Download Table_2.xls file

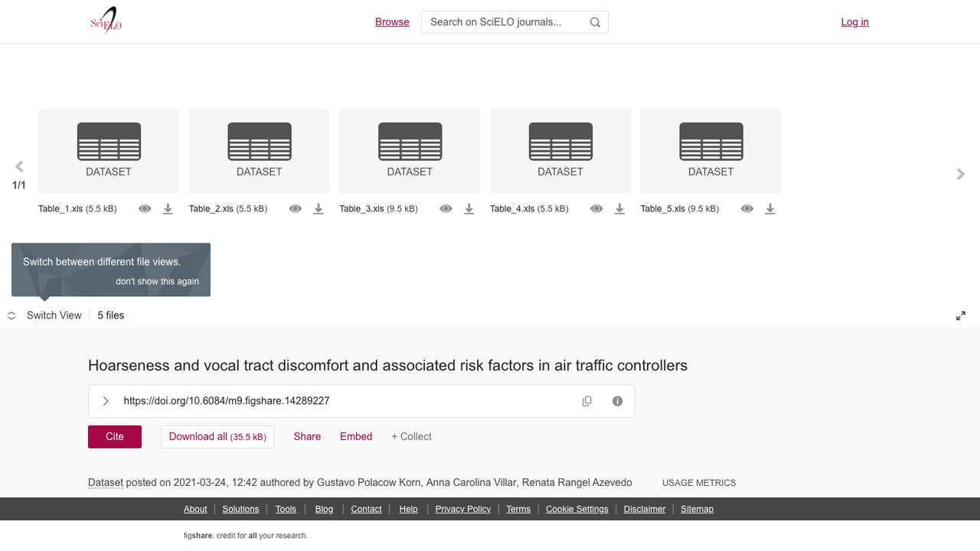(318, 209)
